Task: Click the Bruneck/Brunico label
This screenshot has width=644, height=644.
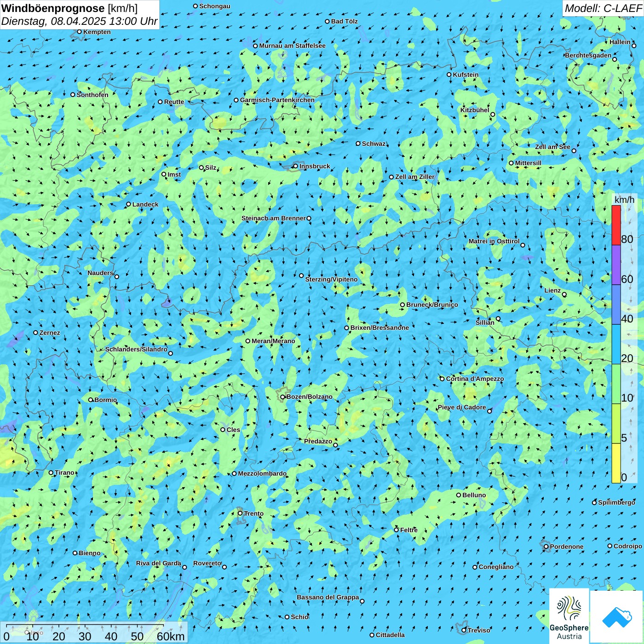Action: 432,305
